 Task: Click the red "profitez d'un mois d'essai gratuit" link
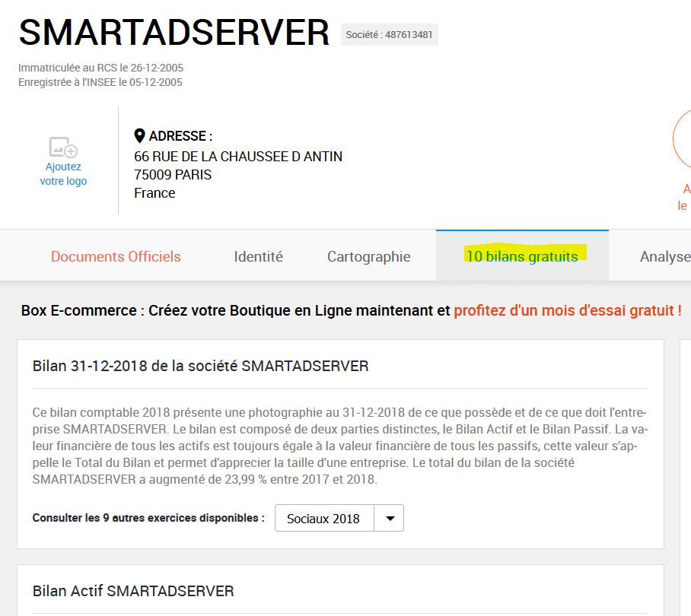coord(567,310)
